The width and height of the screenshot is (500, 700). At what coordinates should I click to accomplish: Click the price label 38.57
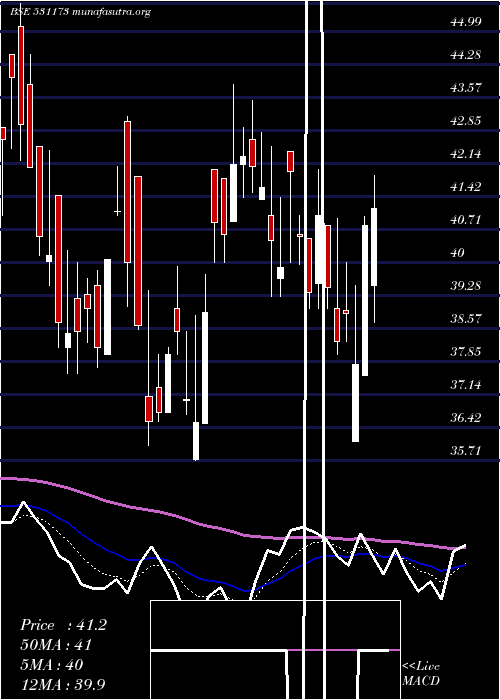tap(466, 319)
